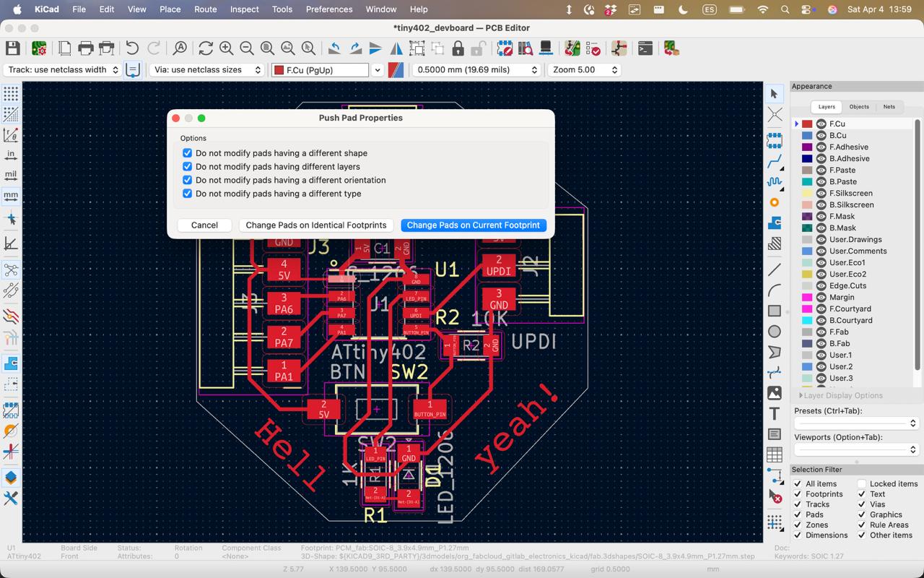
Task: Cancel the Push Pad Properties dialog
Action: tap(204, 225)
